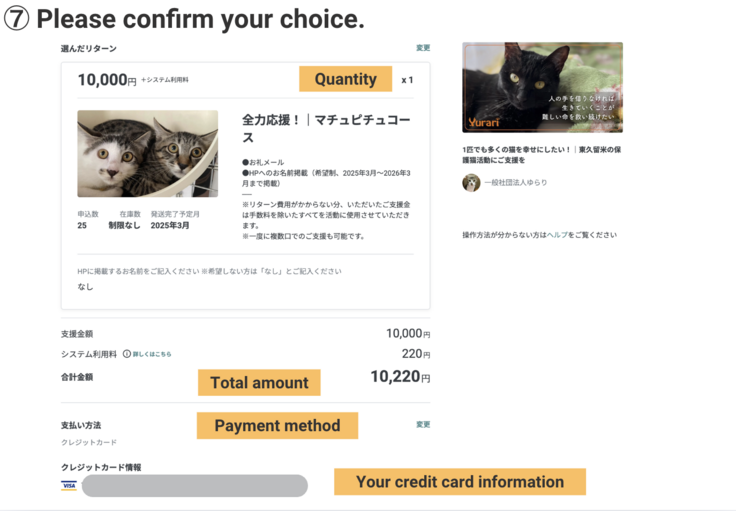The height and width of the screenshot is (511, 736).
Task: Click the yellow Payment method label
Action: coord(277,426)
